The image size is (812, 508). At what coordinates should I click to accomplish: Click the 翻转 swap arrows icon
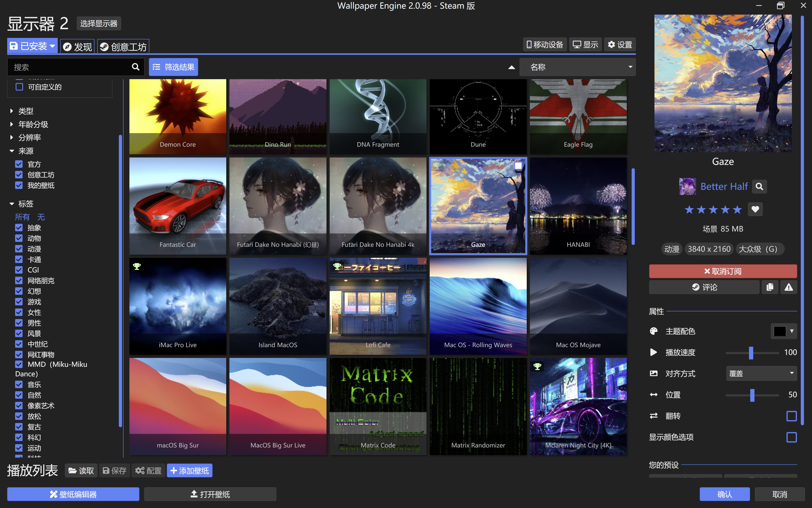click(x=654, y=416)
